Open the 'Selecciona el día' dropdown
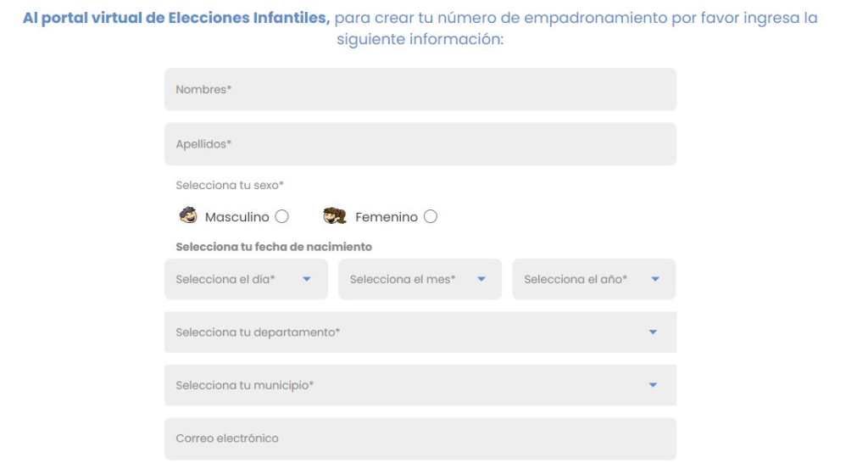Viewport: 868px width, 469px height. tap(237, 279)
